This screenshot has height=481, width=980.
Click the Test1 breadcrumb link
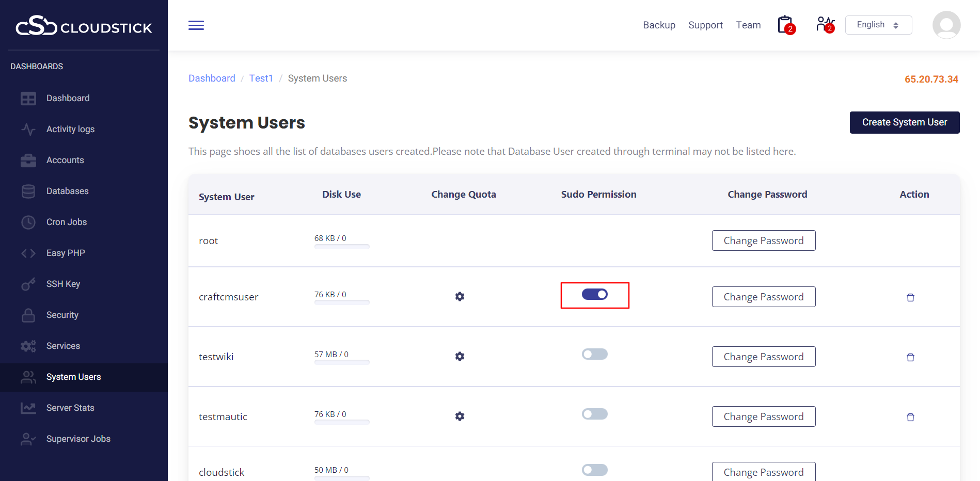[261, 78]
